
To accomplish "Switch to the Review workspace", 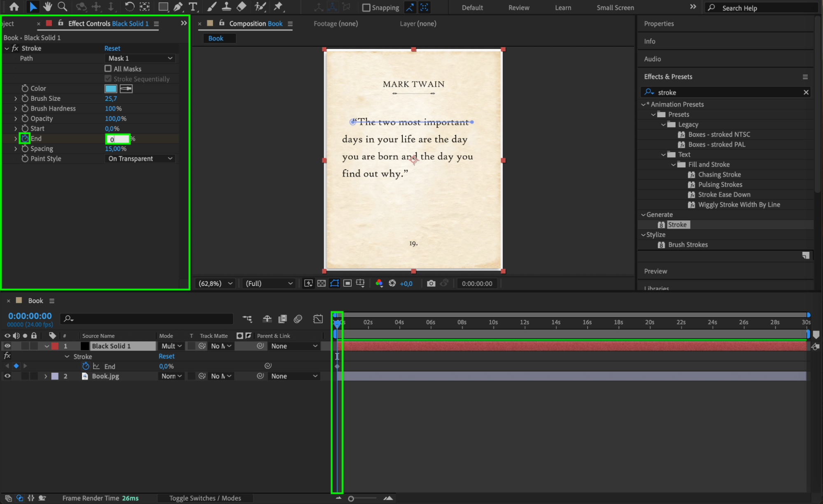I will (518, 7).
